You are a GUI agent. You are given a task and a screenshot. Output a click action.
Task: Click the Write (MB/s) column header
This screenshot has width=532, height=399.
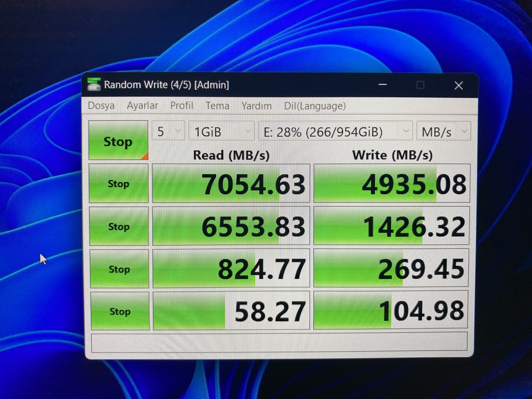tap(392, 155)
